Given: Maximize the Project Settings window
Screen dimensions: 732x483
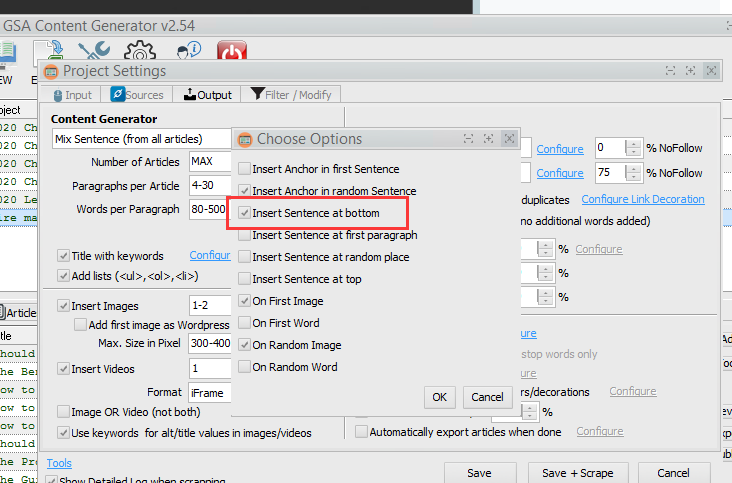Looking at the screenshot, I should 690,70.
